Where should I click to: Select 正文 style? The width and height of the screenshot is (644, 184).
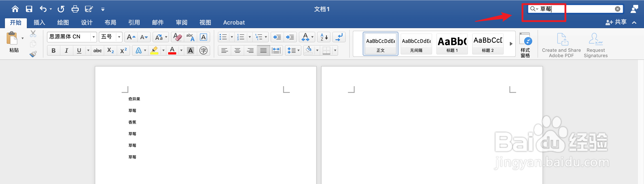pos(381,44)
